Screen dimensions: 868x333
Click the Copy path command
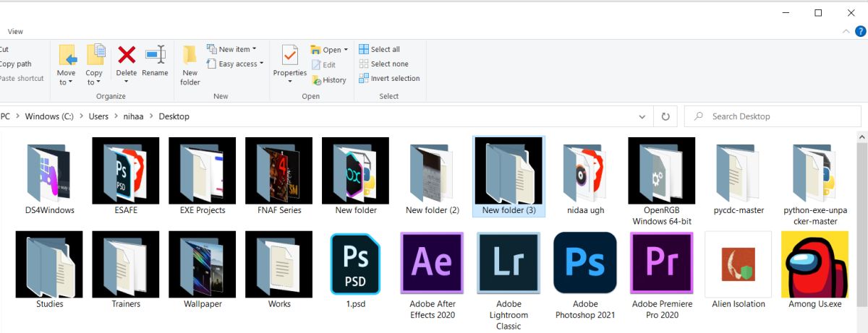click(x=15, y=64)
